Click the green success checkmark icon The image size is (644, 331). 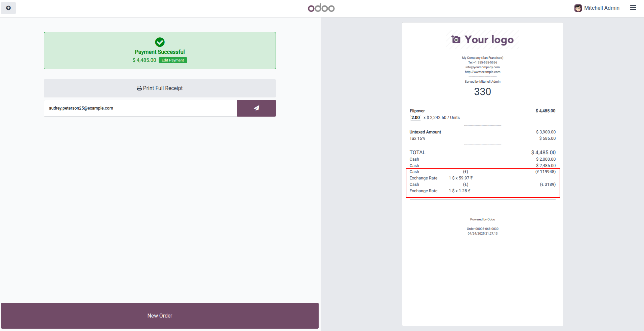click(x=160, y=42)
